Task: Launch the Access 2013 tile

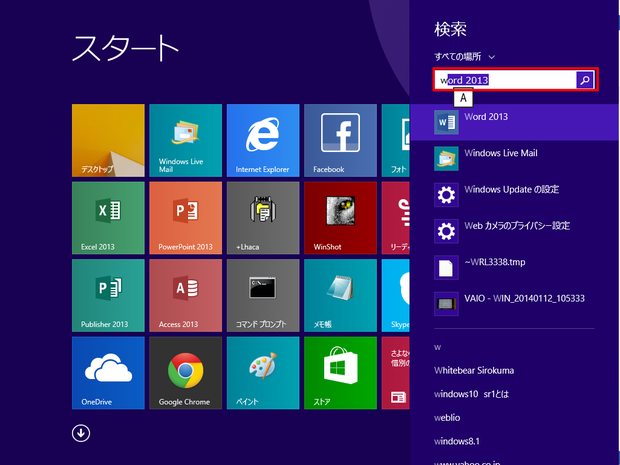Action: pos(185,295)
